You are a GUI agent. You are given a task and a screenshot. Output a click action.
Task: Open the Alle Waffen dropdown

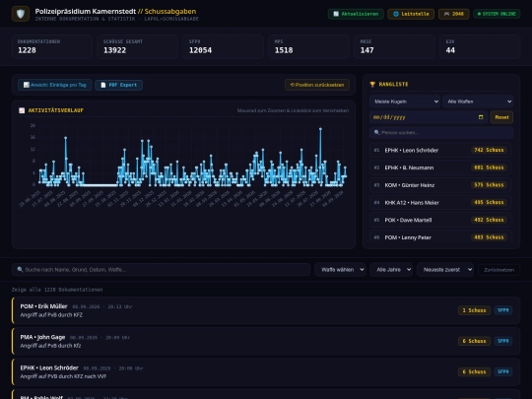tap(478, 101)
